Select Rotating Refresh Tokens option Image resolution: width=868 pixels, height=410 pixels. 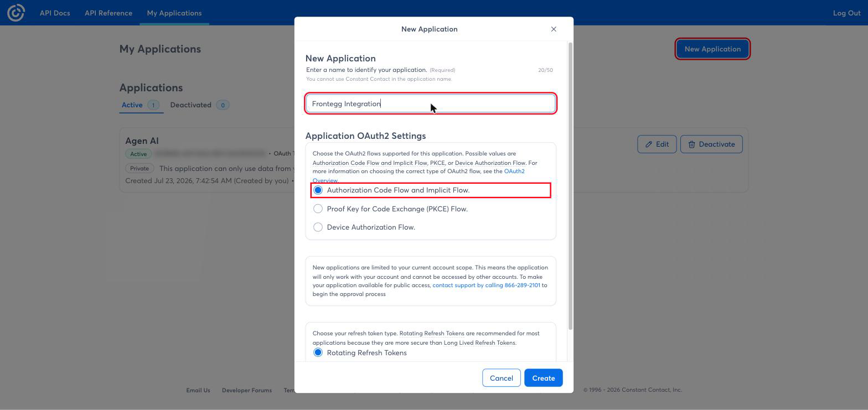point(318,352)
